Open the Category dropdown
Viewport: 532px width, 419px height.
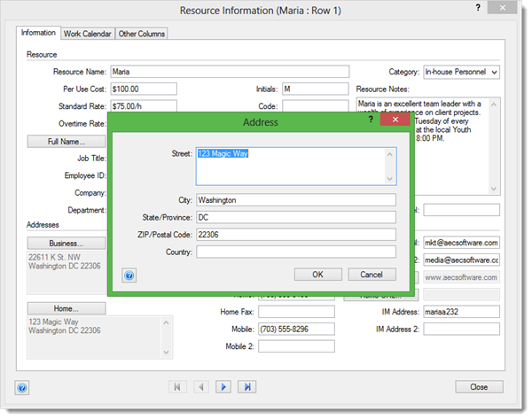494,72
